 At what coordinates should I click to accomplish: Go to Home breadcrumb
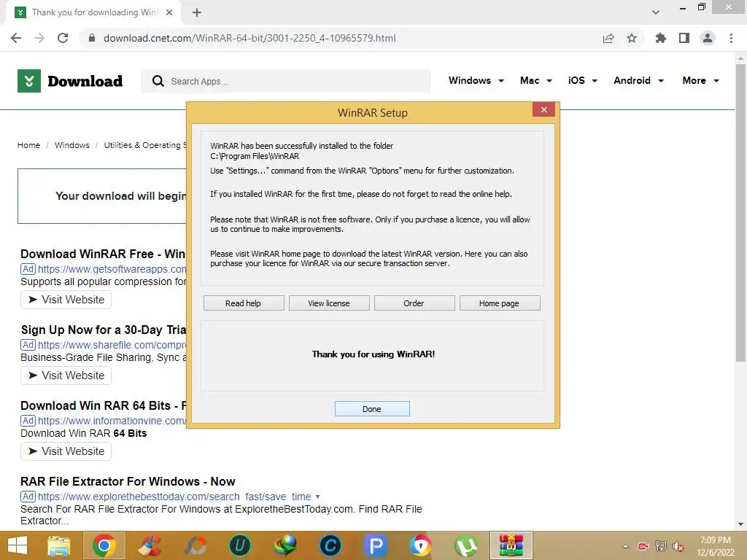click(28, 145)
